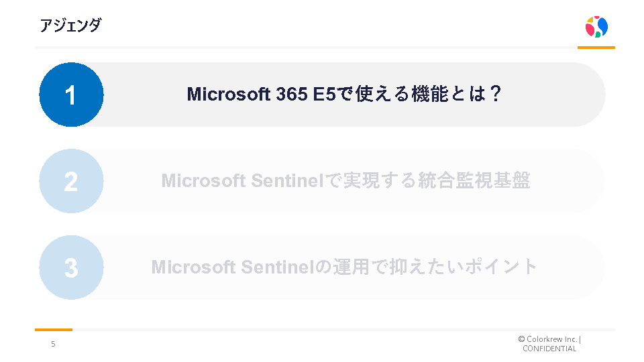Image resolution: width=644 pixels, height=362 pixels.
Task: Click the large red segment of the logo
Action: (590, 30)
